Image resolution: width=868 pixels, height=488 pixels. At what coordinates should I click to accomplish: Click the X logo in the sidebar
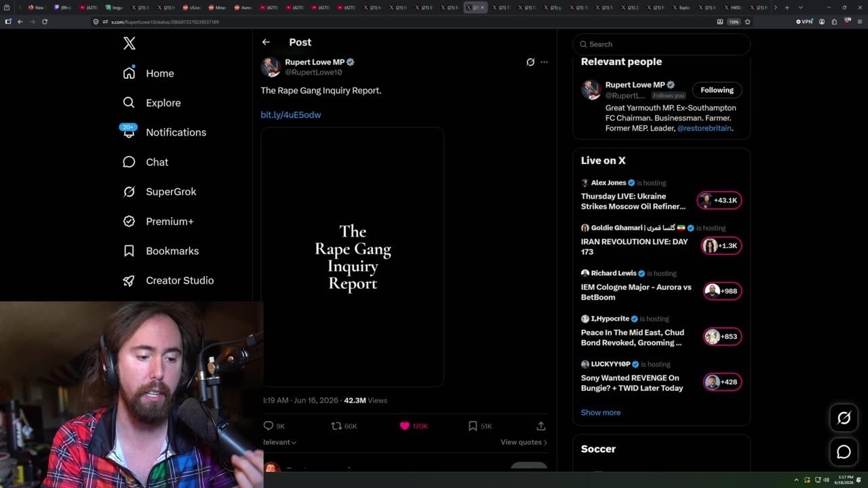pyautogui.click(x=130, y=43)
